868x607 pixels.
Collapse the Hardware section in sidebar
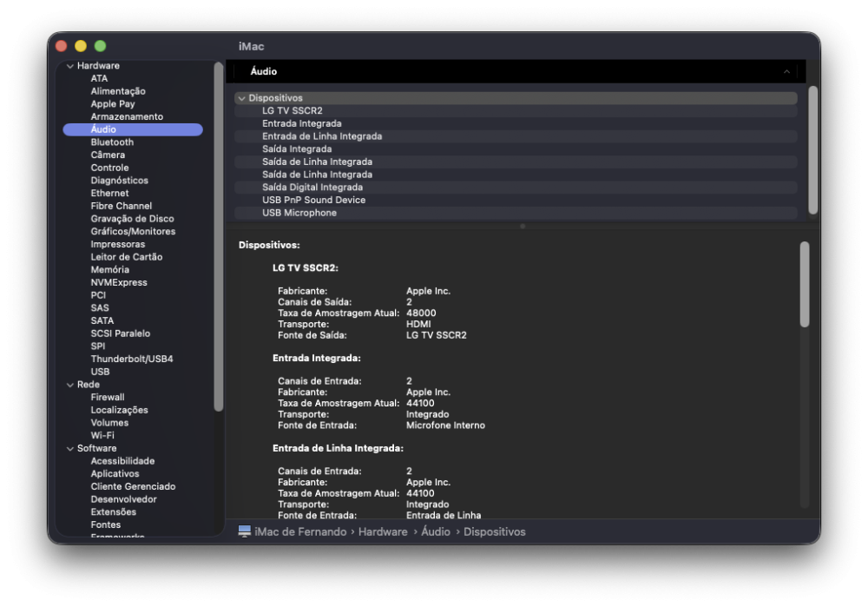70,66
